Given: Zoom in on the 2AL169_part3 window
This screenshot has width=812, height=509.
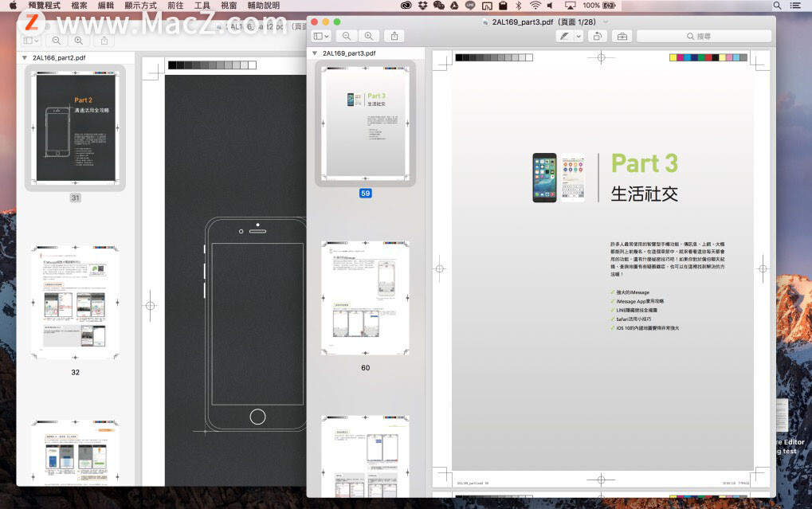Looking at the screenshot, I should (369, 37).
